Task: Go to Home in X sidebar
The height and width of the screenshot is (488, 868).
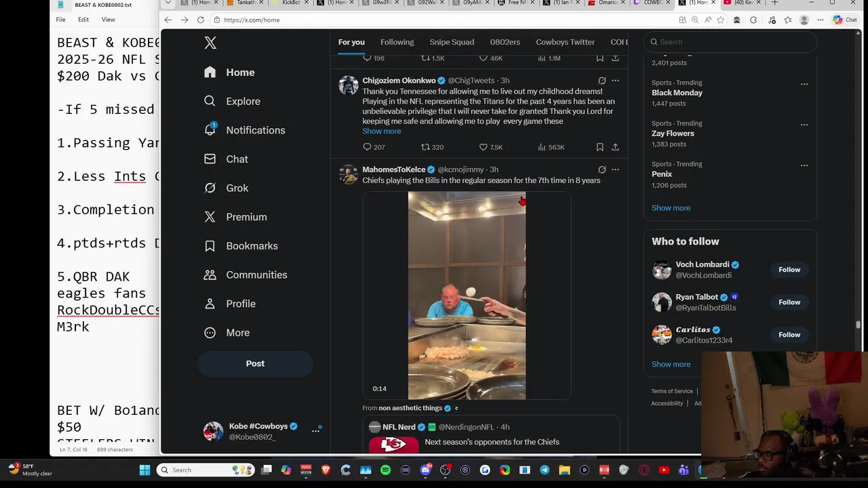Action: click(229, 73)
